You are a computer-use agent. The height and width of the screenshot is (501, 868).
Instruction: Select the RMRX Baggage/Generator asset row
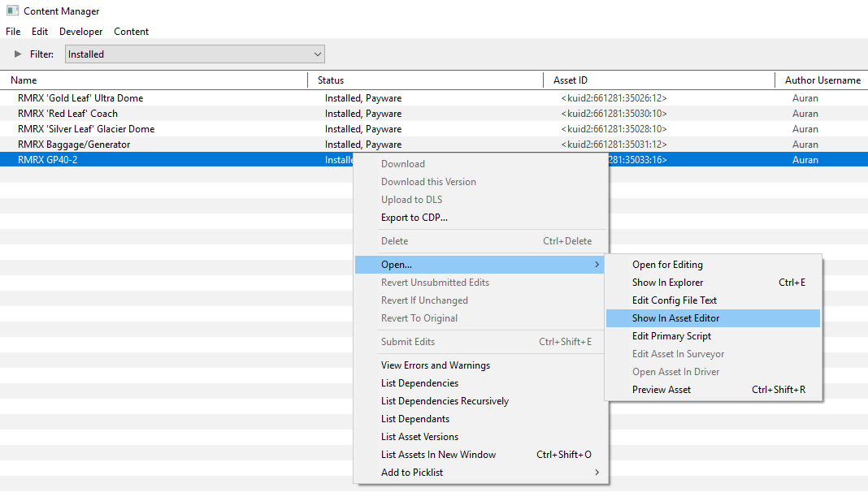point(74,145)
